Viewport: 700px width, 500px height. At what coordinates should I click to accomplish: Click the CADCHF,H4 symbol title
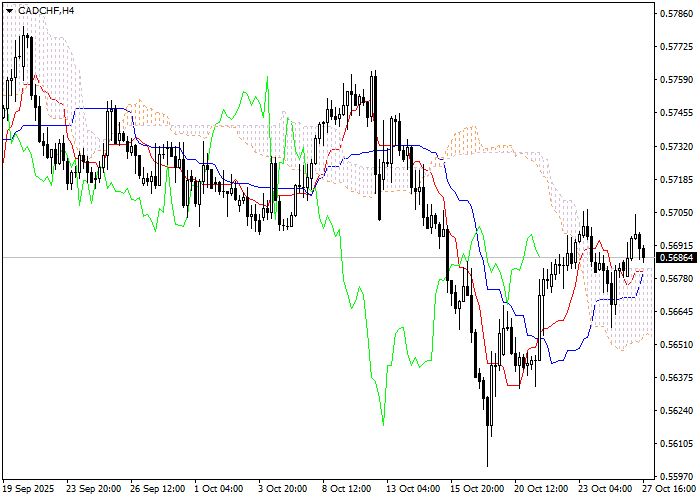(45, 10)
